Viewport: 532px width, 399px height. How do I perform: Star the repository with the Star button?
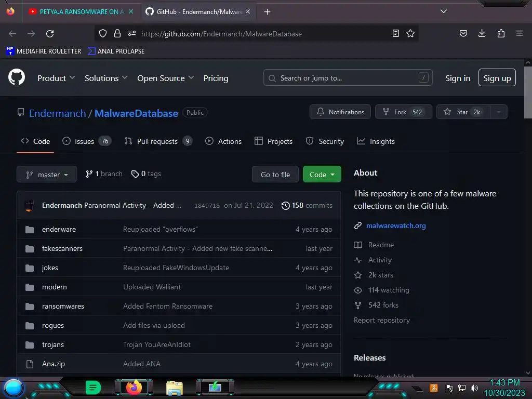pyautogui.click(x=463, y=112)
